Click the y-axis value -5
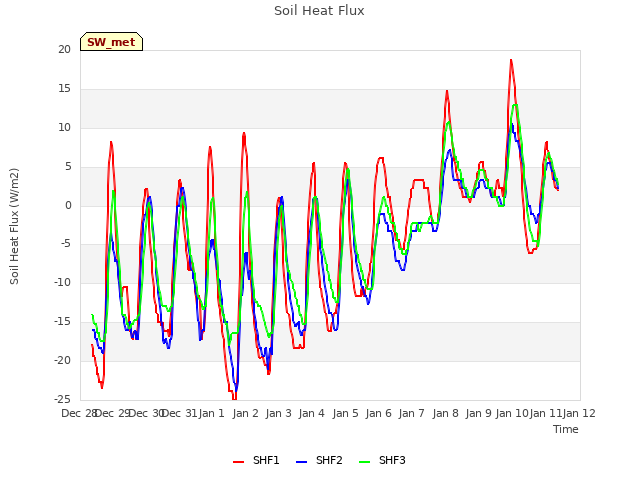Viewport: 640px width, 480px height. (66, 244)
